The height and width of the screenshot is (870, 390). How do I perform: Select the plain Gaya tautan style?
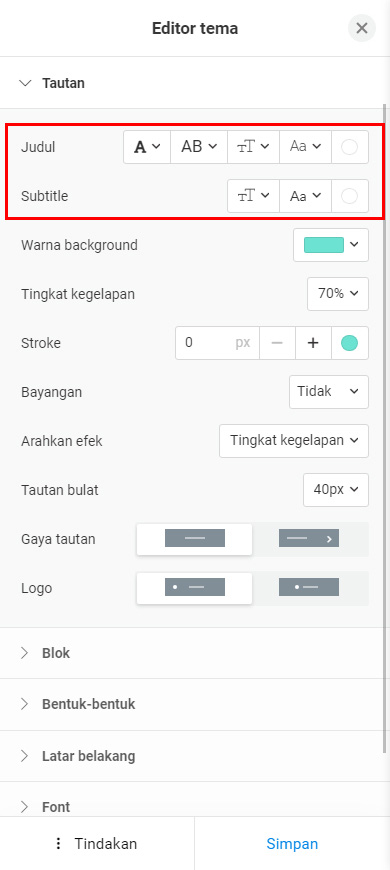[195, 538]
